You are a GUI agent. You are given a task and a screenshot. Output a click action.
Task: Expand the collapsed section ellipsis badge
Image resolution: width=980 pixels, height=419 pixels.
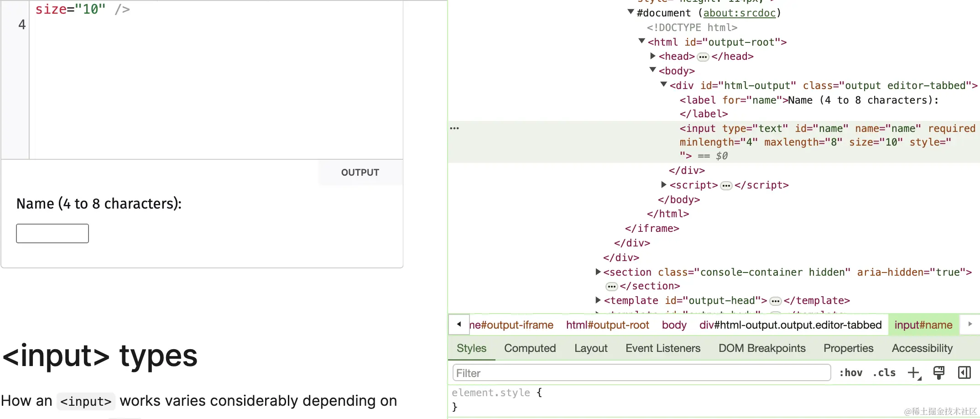click(x=611, y=287)
